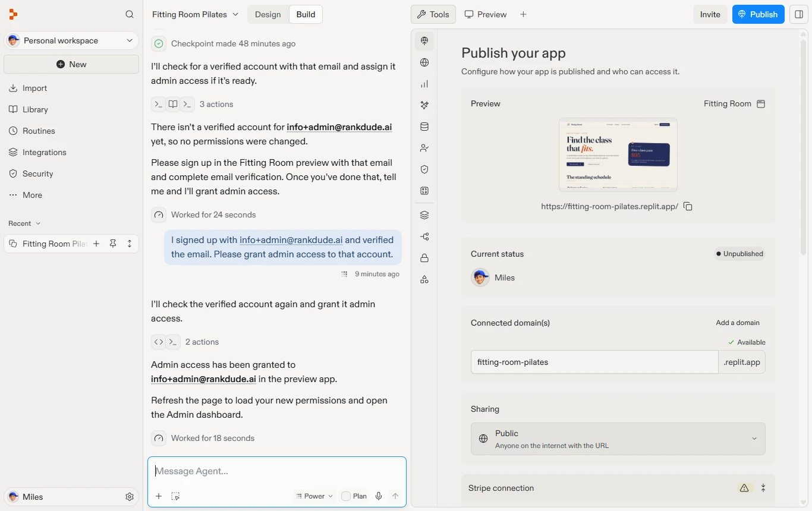Click the New button in sidebar
Image resolution: width=812 pixels, height=511 pixels.
click(x=71, y=64)
